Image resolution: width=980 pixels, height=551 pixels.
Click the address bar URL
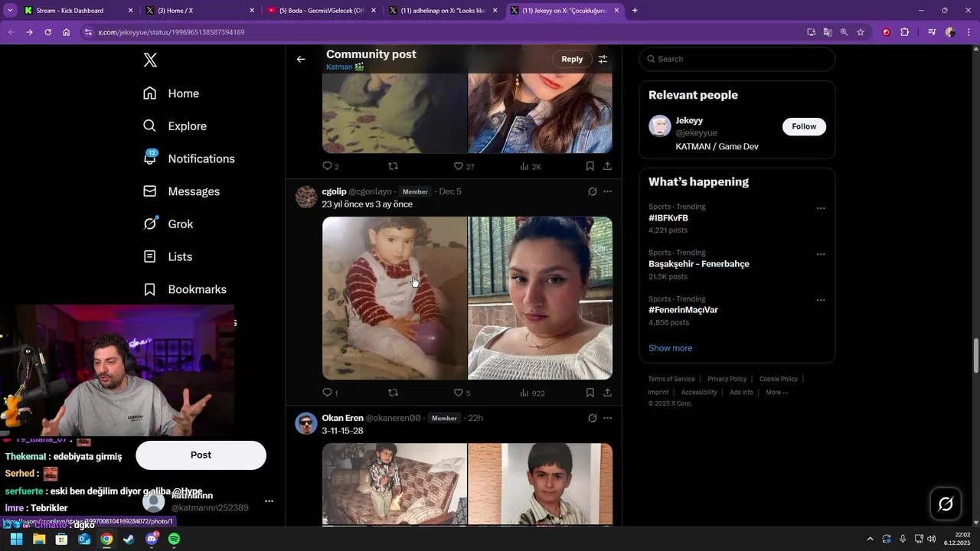171,32
